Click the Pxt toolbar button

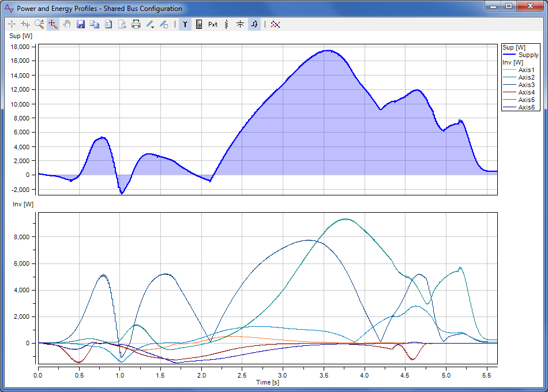point(213,24)
